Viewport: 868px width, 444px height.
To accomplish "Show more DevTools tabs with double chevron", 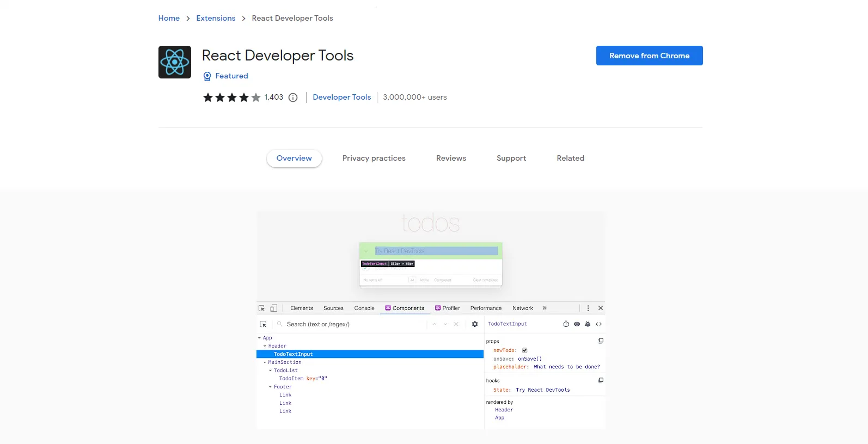I will pyautogui.click(x=545, y=308).
